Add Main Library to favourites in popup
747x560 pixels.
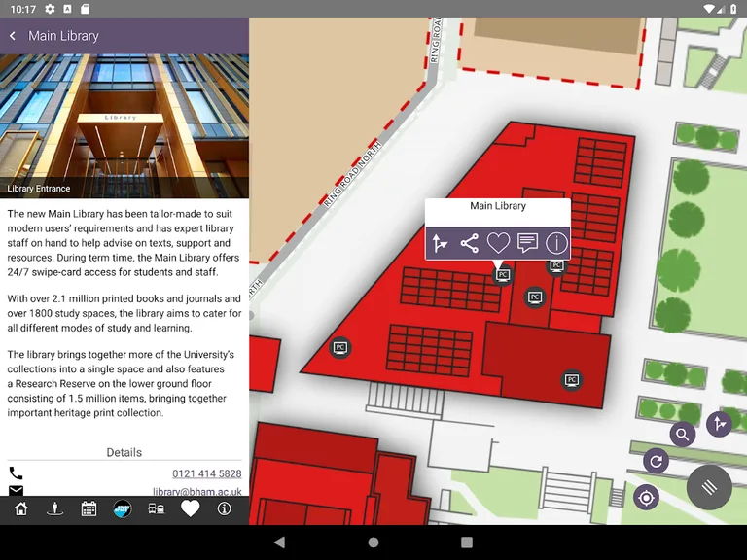(x=498, y=243)
